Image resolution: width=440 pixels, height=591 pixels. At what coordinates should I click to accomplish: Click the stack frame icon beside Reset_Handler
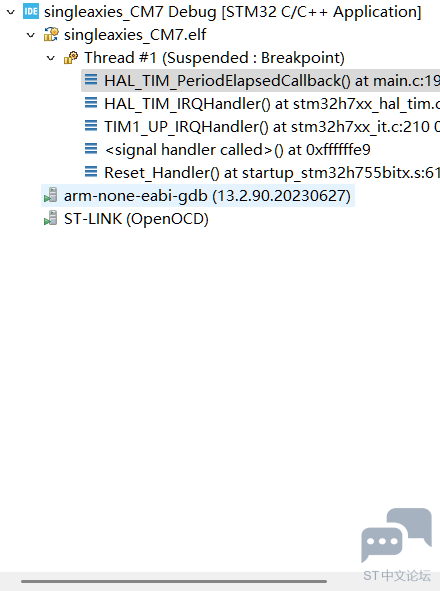(x=91, y=172)
